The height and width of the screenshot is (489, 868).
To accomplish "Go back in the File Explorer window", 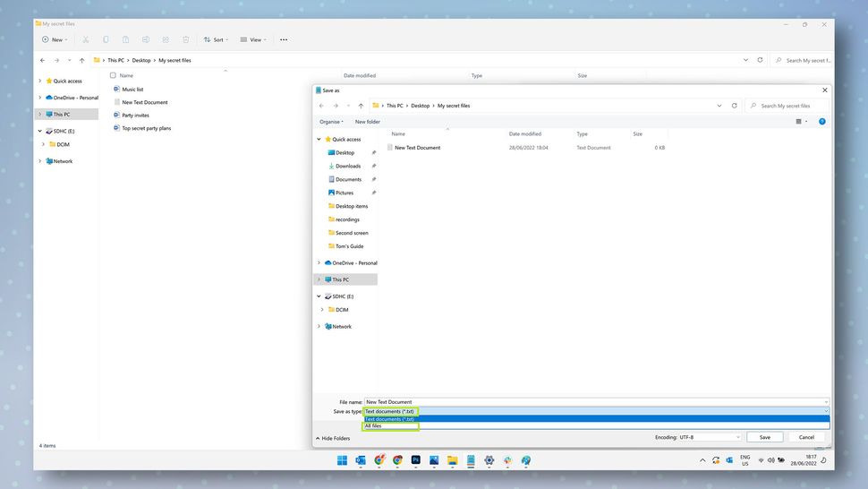I will point(43,60).
